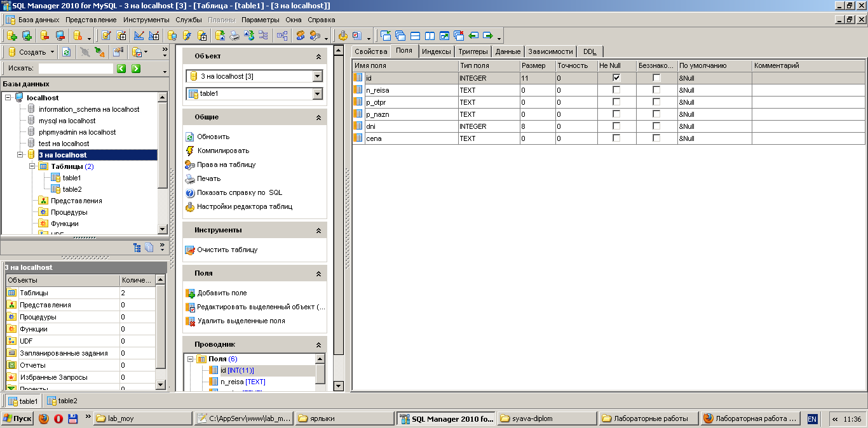Toggle Не Null checkbox for p_nazn field

(x=616, y=114)
